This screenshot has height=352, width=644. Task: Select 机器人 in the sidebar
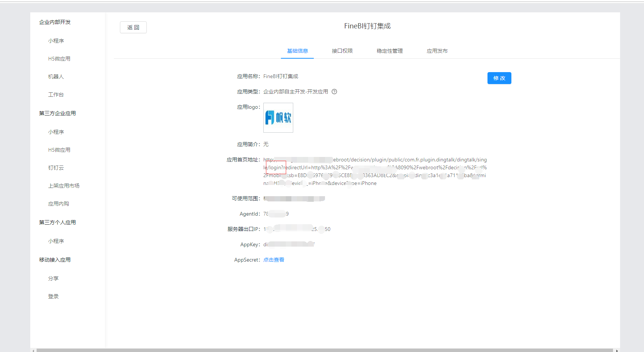[56, 77]
